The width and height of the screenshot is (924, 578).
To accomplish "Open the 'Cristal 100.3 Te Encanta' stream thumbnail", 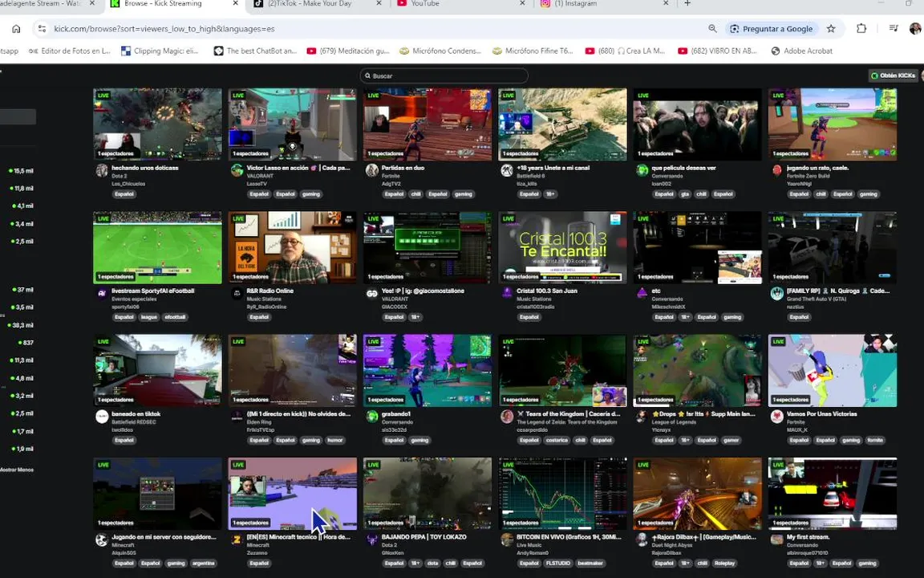I will coord(562,248).
